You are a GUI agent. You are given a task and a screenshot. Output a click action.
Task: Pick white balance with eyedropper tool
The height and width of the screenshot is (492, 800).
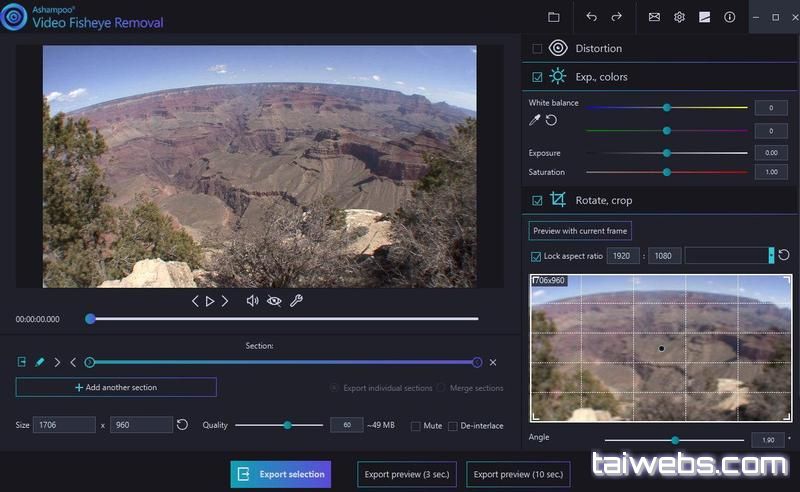point(535,120)
